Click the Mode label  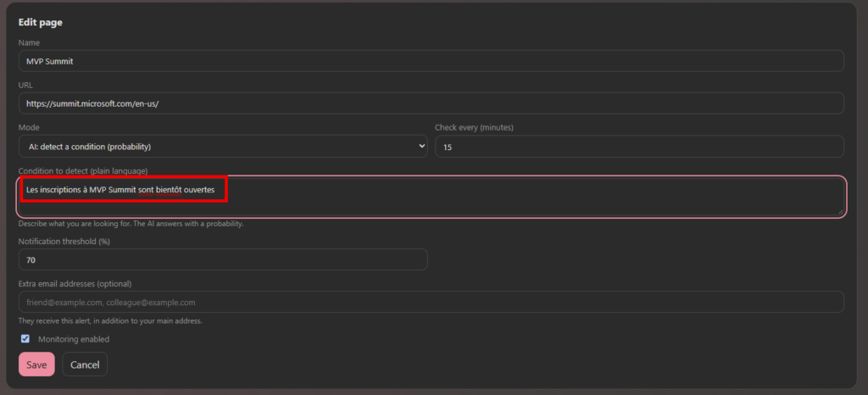tap(29, 128)
